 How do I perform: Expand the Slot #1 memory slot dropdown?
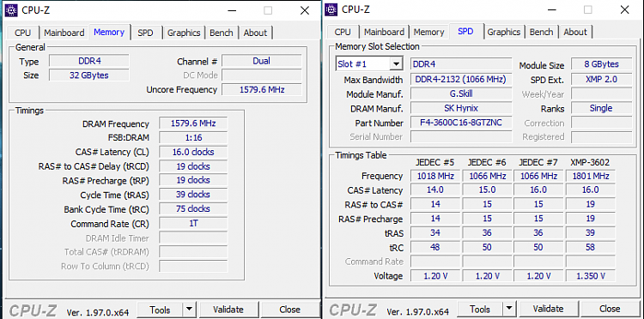point(396,64)
